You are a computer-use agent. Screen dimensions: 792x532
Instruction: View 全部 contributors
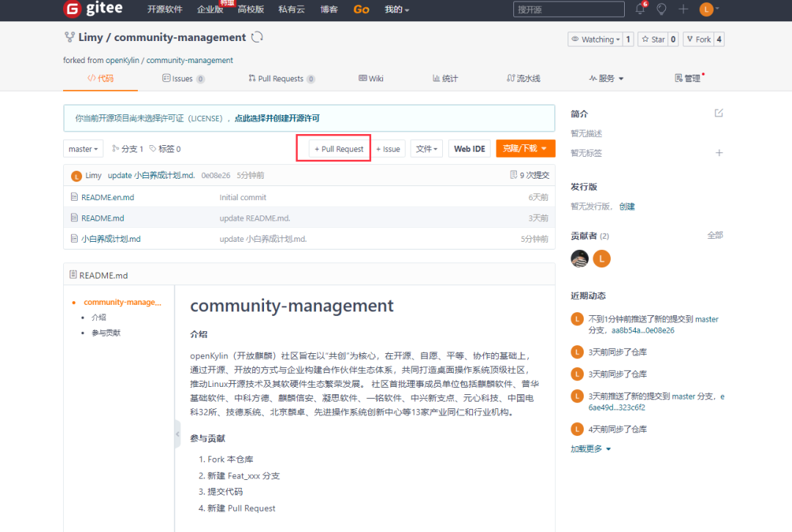tap(715, 235)
